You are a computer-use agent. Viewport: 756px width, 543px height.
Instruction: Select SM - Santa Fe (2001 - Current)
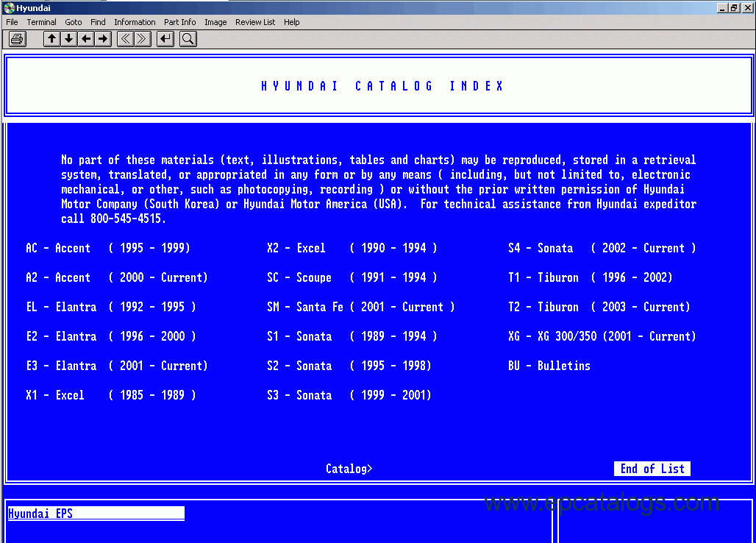[360, 308]
